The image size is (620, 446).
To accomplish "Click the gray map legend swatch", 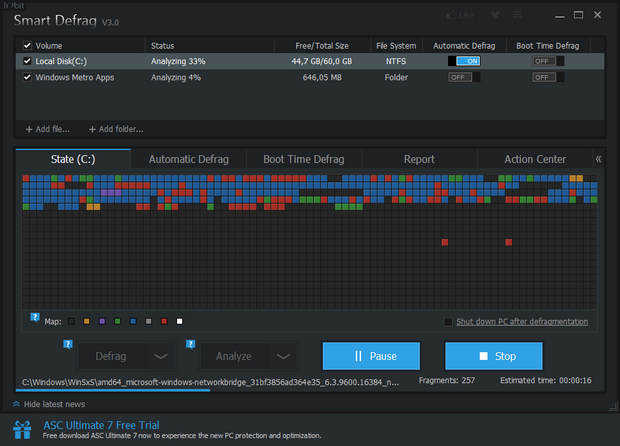I will pos(149,321).
